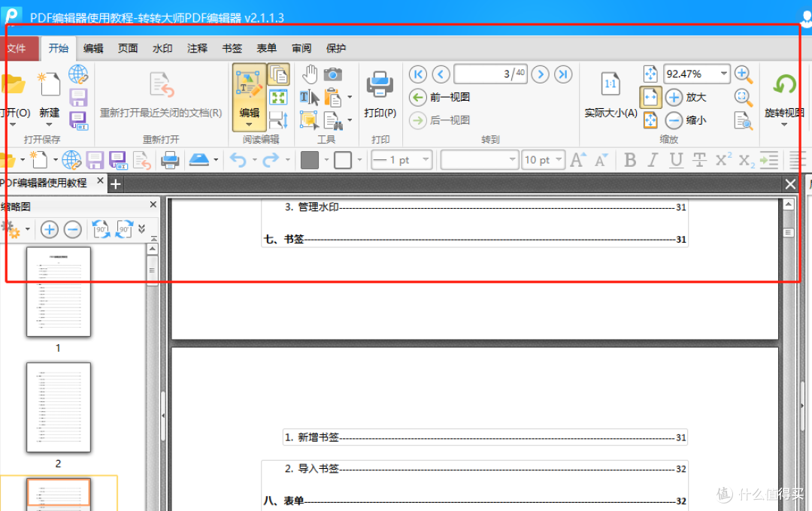Switch to the Comment (注释) tab

(197, 49)
